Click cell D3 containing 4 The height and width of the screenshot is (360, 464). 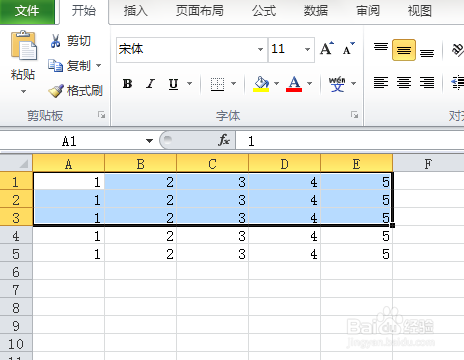(285, 218)
